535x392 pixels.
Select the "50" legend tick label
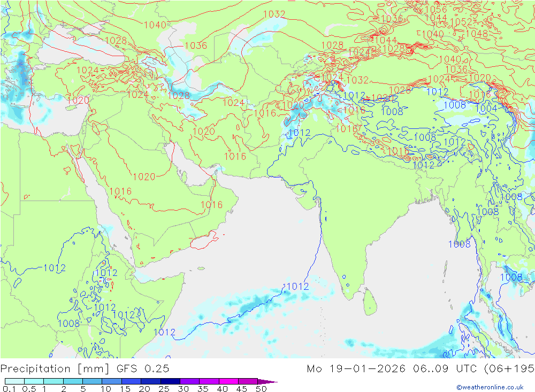click(x=262, y=389)
